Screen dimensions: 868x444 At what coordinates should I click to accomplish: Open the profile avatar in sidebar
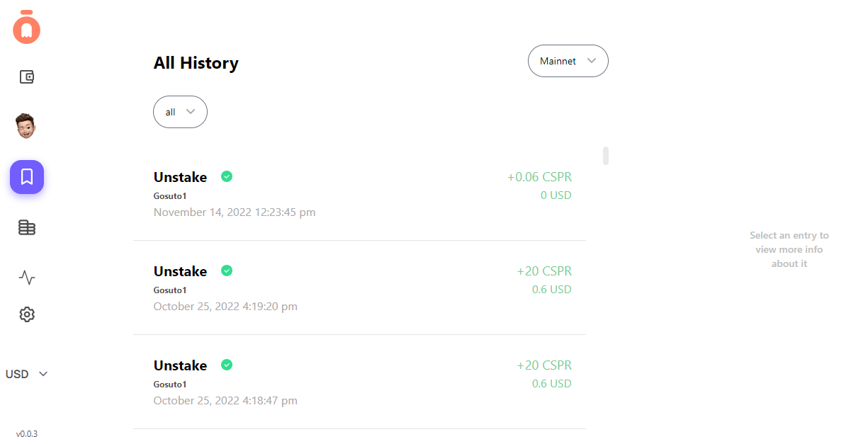pos(26,126)
